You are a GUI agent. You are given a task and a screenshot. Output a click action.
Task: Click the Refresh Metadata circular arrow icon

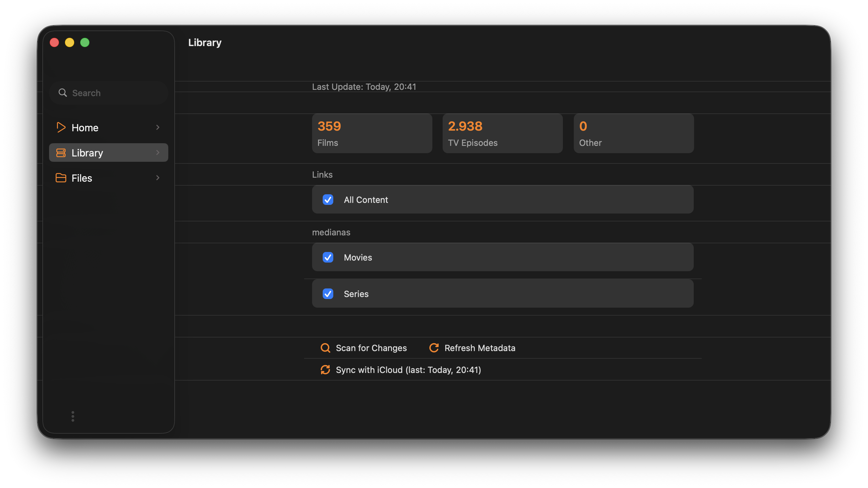pos(434,348)
